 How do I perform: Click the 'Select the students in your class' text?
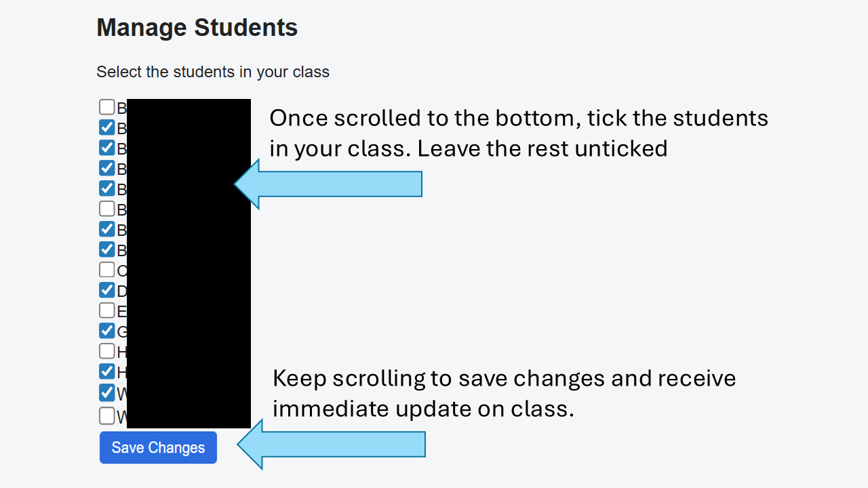point(212,72)
